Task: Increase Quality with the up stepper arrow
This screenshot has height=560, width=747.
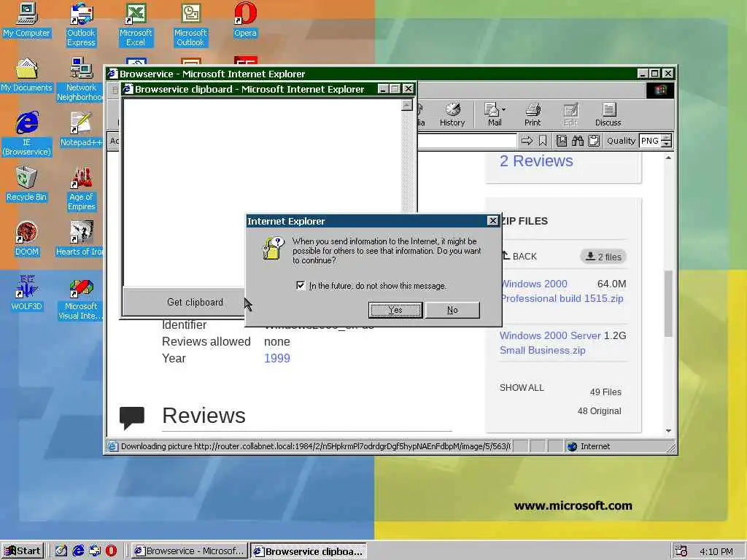Action: coord(667,138)
